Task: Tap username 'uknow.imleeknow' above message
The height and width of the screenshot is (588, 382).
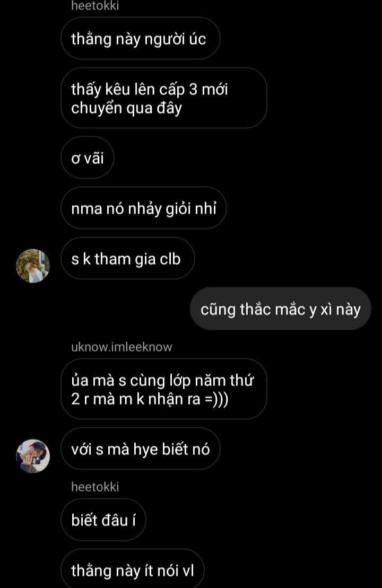Action: point(121,347)
